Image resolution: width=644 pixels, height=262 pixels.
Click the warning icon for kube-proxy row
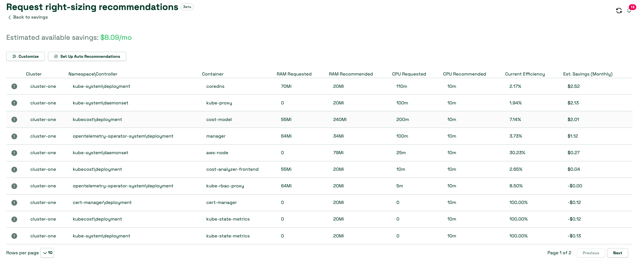click(14, 103)
